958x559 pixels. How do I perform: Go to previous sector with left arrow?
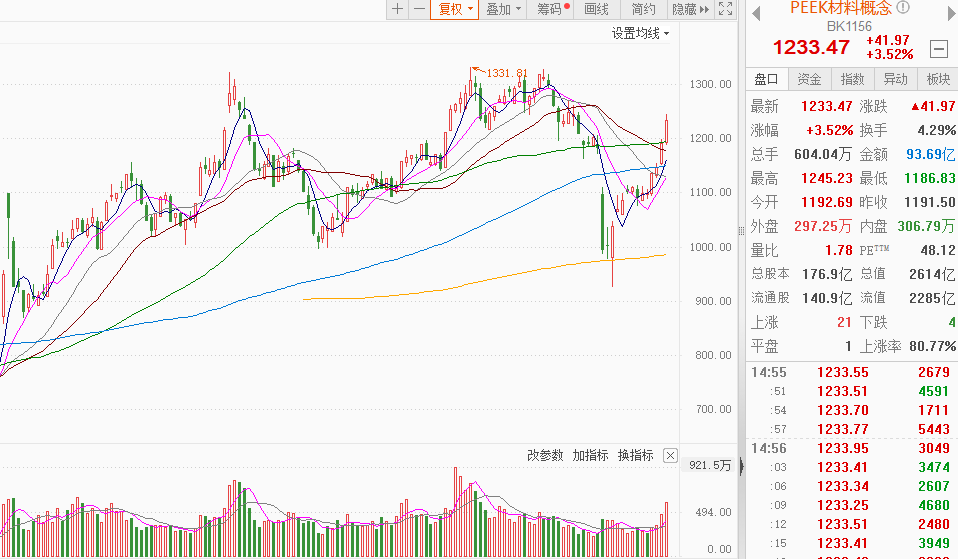[756, 13]
